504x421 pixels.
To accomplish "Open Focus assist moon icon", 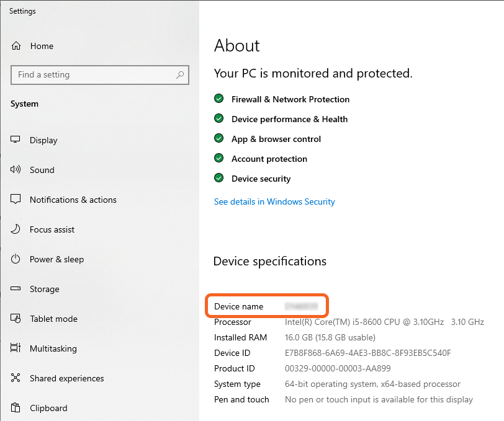I will click(16, 229).
